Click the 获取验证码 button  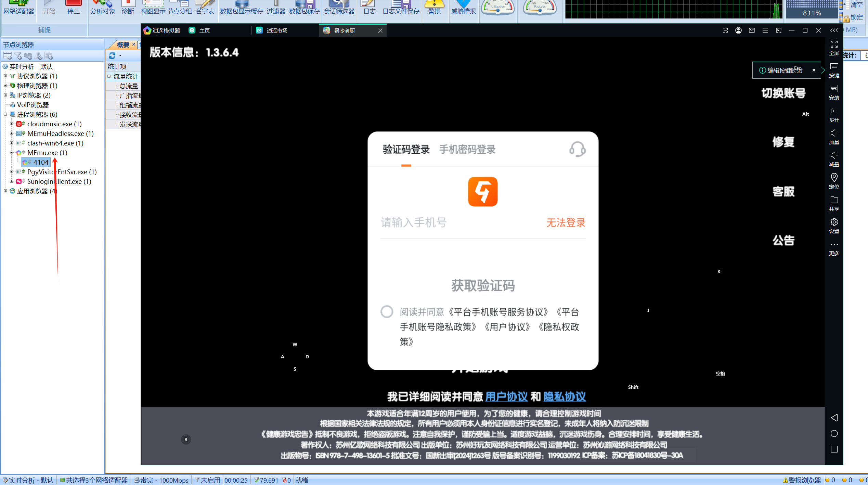pos(483,286)
